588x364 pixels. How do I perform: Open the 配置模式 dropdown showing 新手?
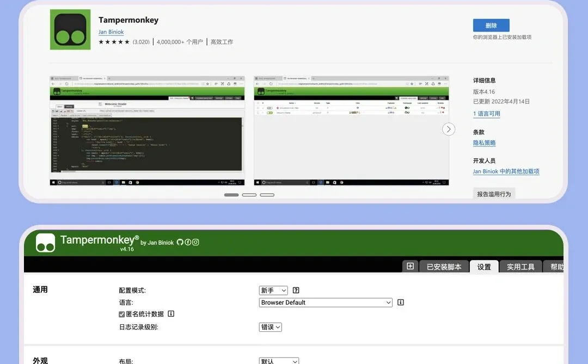coord(273,290)
